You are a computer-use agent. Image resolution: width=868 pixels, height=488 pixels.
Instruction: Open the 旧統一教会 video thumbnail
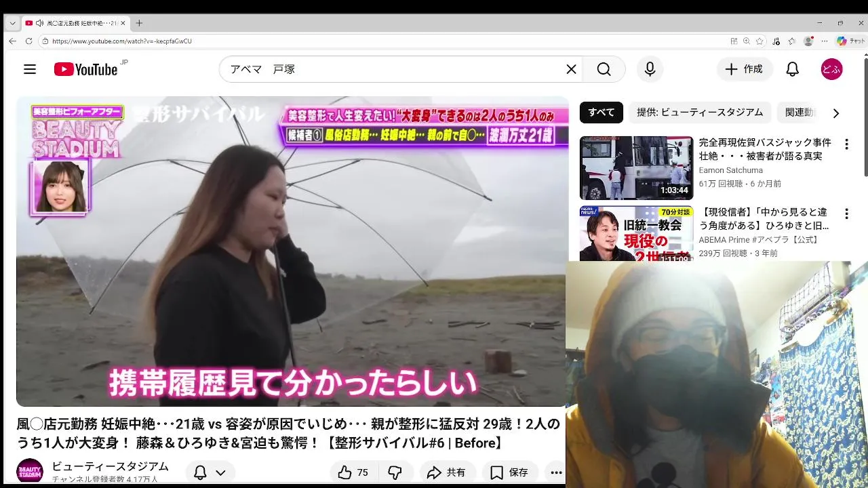coord(636,233)
